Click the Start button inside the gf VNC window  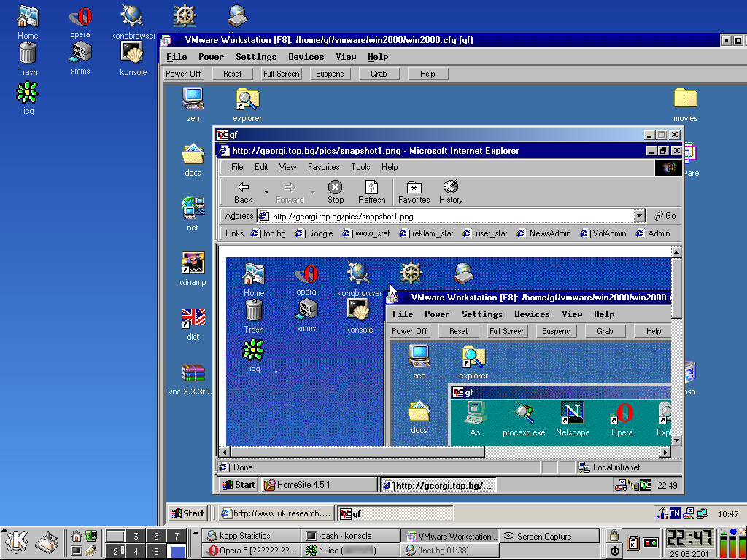tap(239, 485)
